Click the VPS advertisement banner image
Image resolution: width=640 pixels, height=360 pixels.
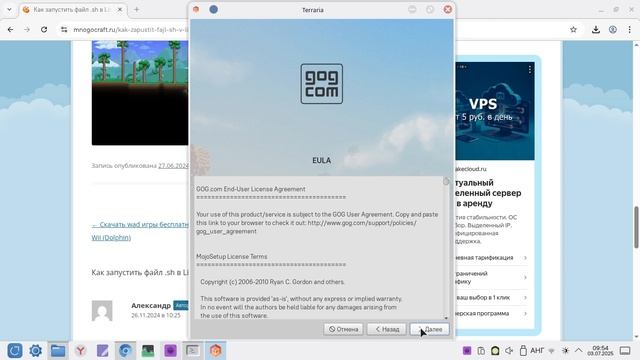[495, 111]
